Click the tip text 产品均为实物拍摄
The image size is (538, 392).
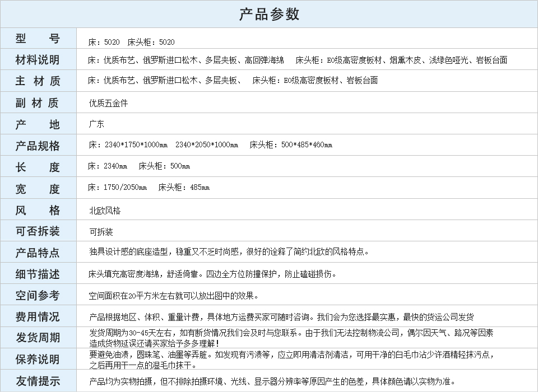tap(273, 381)
